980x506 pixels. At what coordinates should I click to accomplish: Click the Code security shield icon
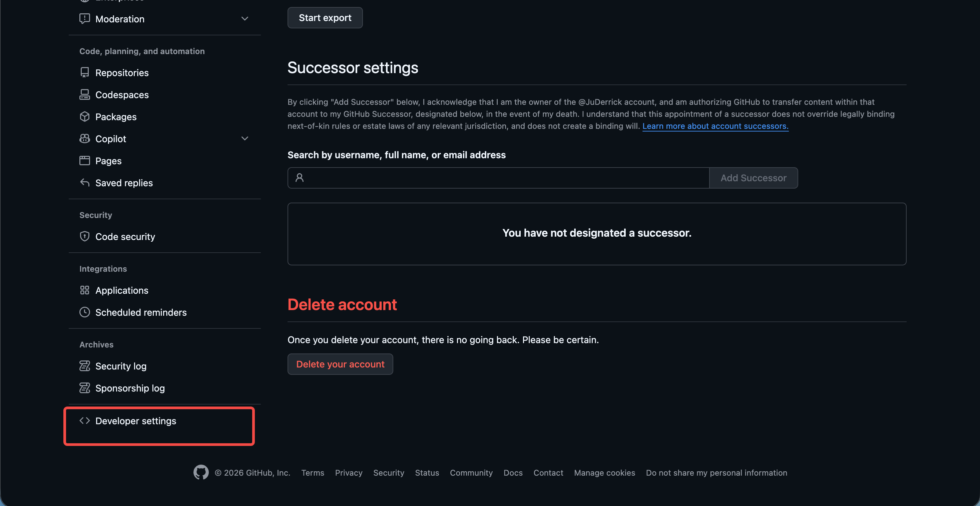tap(84, 236)
